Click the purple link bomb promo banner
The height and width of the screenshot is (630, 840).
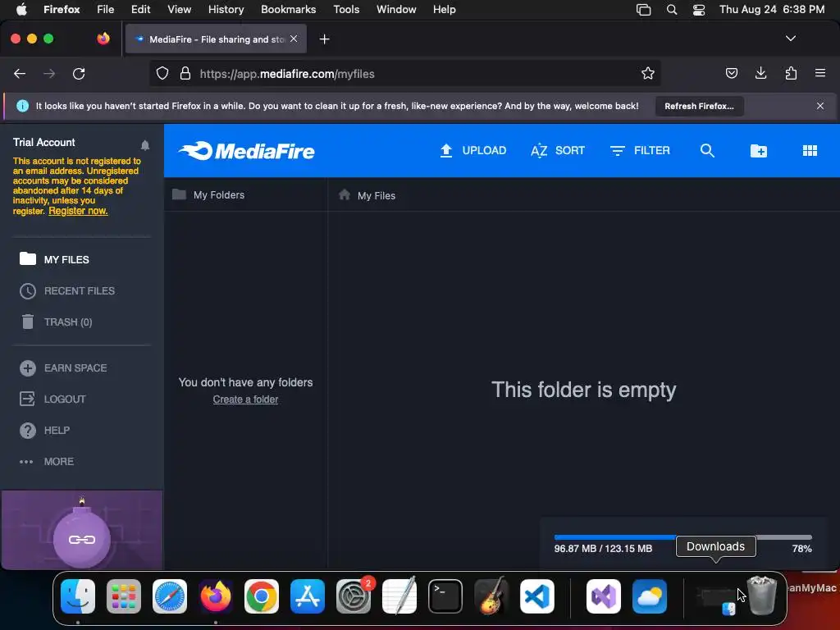82,531
